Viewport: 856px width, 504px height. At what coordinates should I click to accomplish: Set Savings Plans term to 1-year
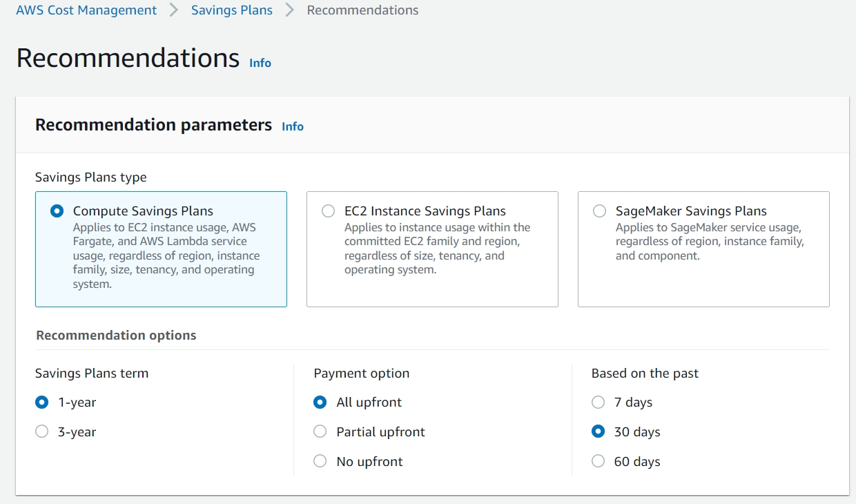(x=42, y=402)
